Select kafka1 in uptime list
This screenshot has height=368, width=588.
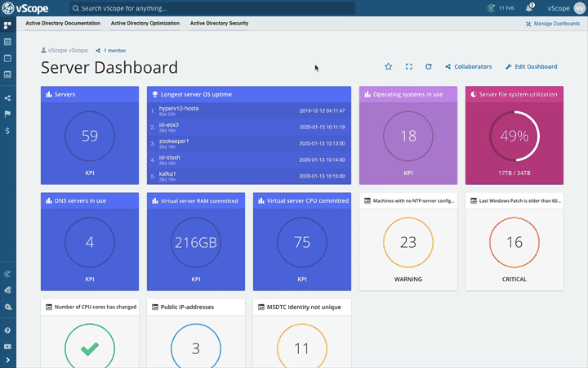pyautogui.click(x=248, y=176)
